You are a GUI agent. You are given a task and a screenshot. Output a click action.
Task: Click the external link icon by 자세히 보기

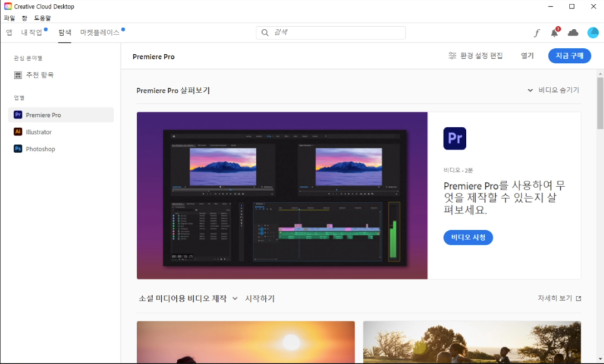click(x=578, y=298)
